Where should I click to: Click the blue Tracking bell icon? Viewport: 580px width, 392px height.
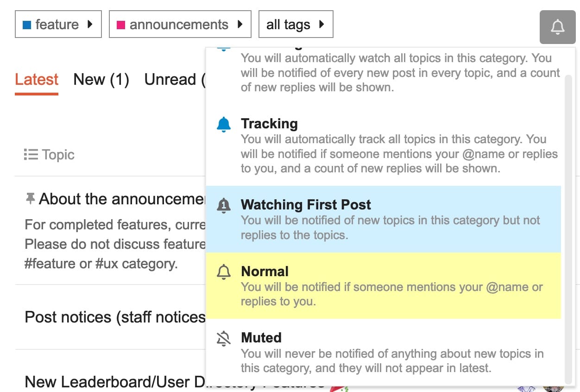(223, 124)
